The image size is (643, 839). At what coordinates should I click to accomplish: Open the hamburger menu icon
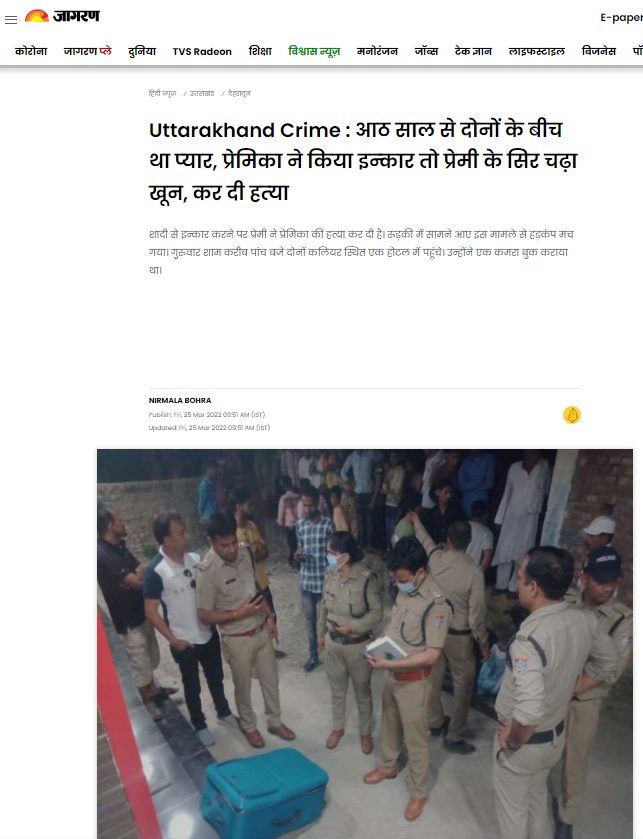point(11,20)
